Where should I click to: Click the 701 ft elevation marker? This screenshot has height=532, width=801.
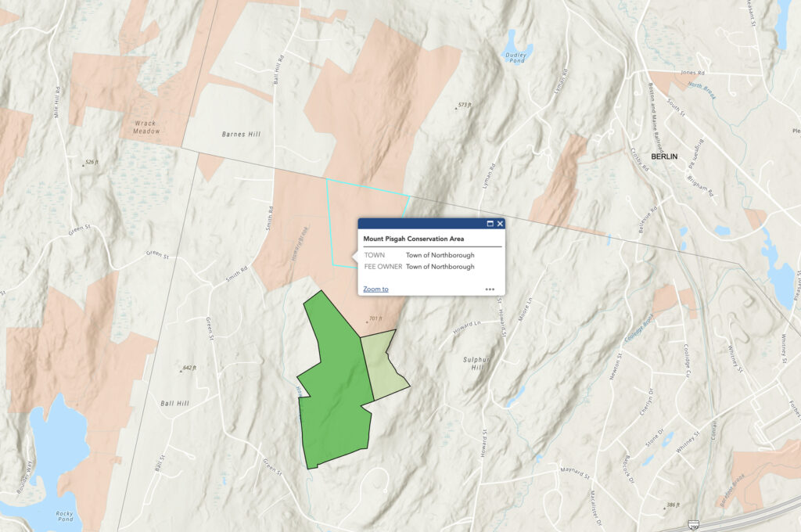374,318
